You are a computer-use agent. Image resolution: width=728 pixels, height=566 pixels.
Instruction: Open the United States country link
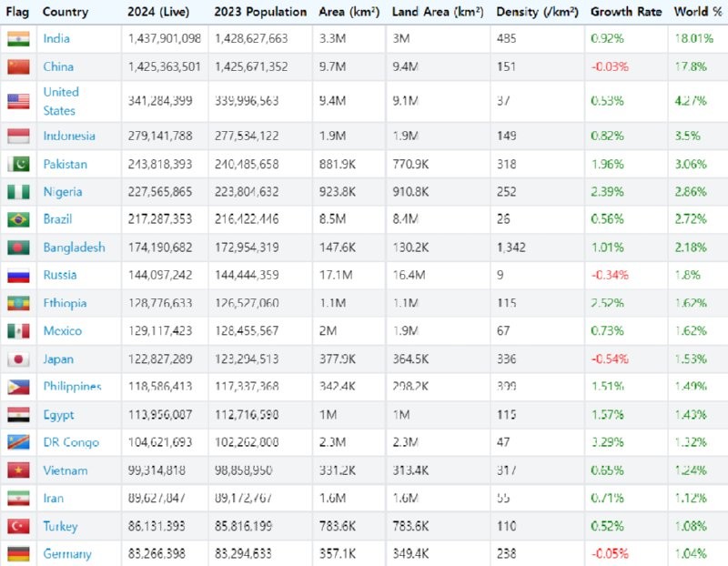click(x=61, y=101)
